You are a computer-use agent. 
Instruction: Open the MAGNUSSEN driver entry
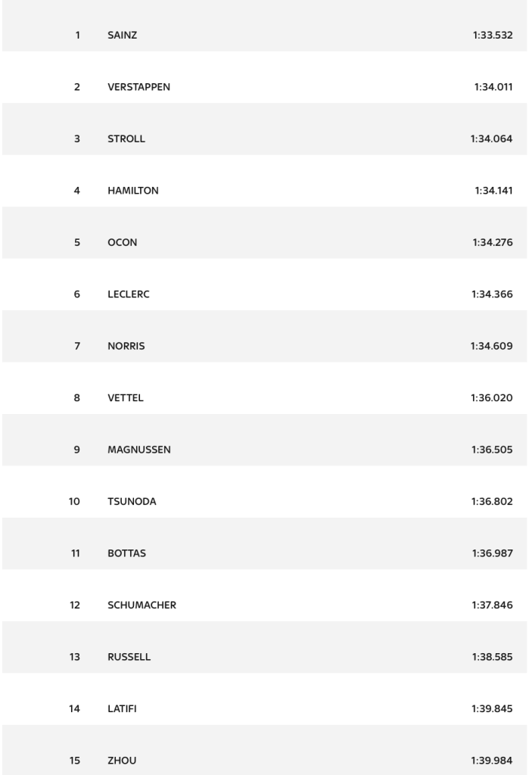coord(139,450)
